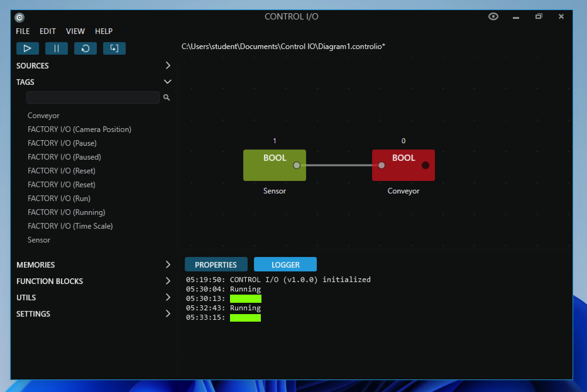
Task: Click the log entry at 05:19:50
Action: (278, 280)
